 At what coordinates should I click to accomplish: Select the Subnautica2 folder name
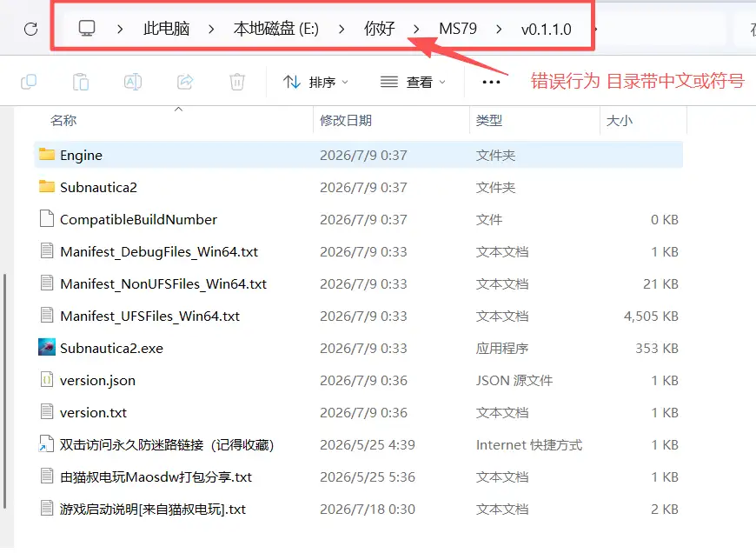point(98,187)
